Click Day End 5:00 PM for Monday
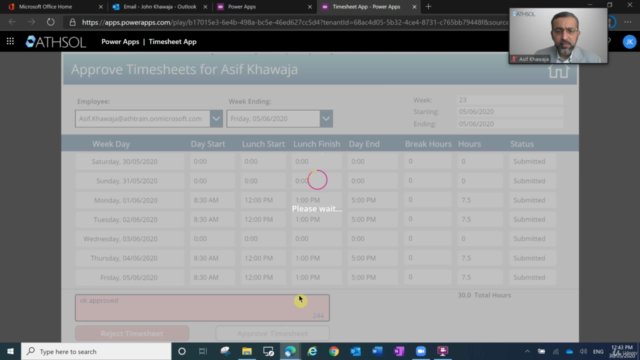The image size is (640, 360). pyautogui.click(x=373, y=200)
